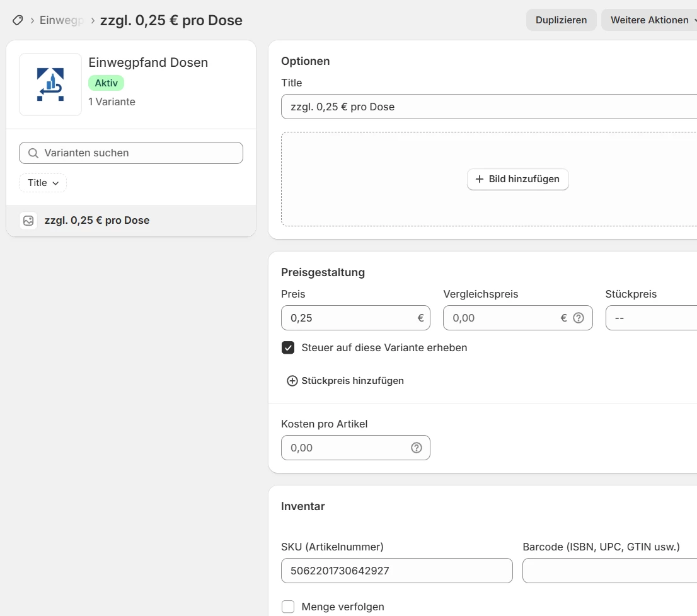Click the Einwegpfand Dosen product thumbnail

pos(50,84)
